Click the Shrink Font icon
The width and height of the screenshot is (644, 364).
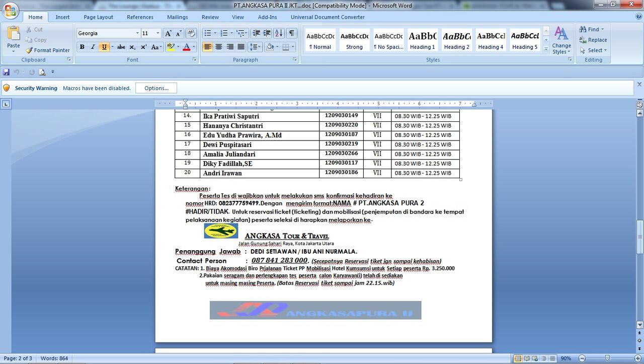(x=179, y=33)
